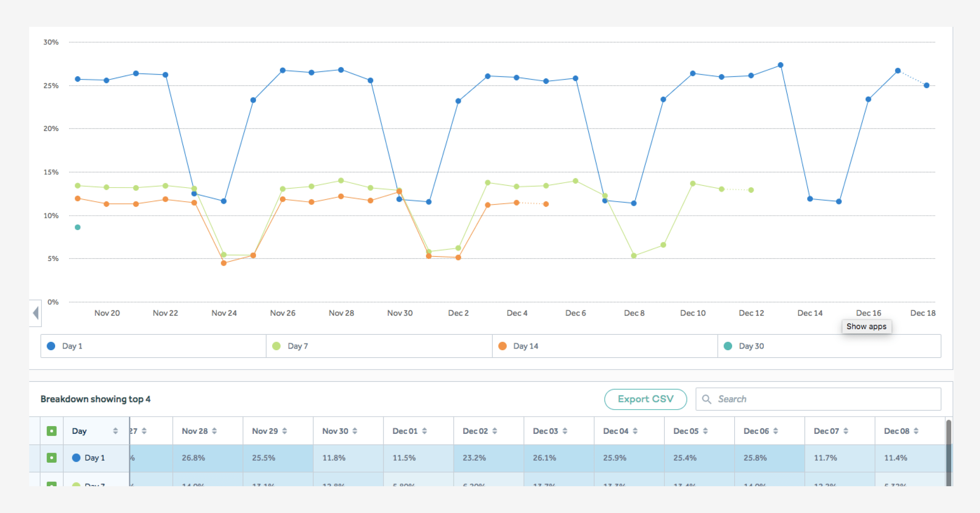Screen dimensions: 980x513
Task: Click the blue color swatch in the Day 1 table row
Action: coord(75,458)
